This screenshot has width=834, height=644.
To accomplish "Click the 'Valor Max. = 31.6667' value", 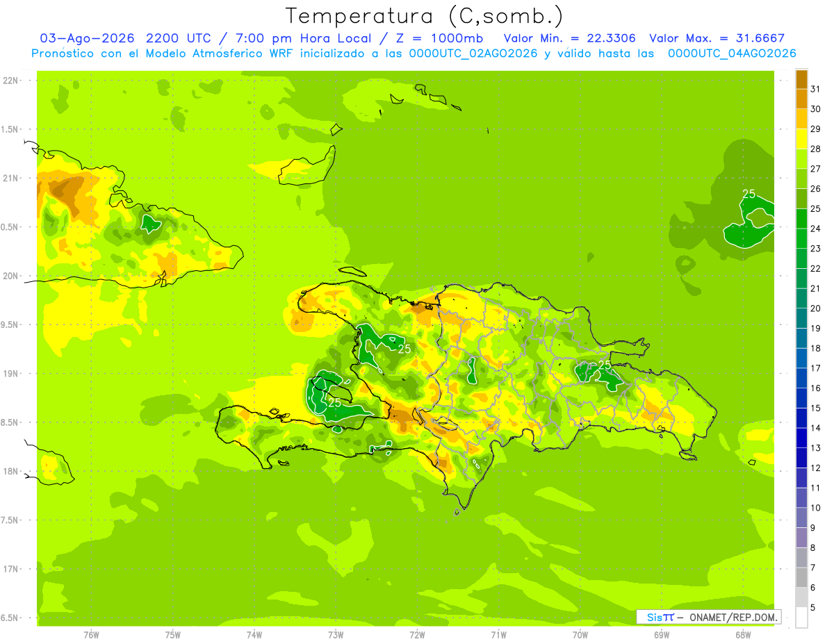I will point(717,38).
